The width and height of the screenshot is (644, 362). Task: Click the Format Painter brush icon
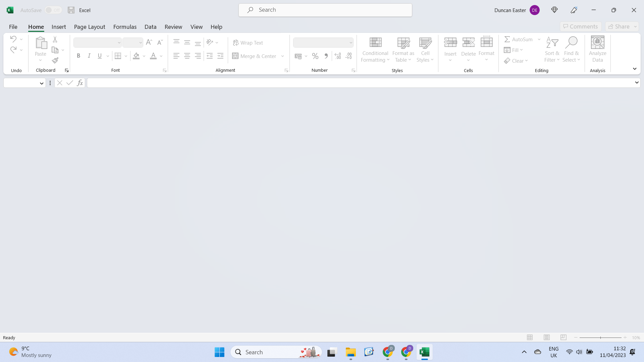click(x=55, y=61)
